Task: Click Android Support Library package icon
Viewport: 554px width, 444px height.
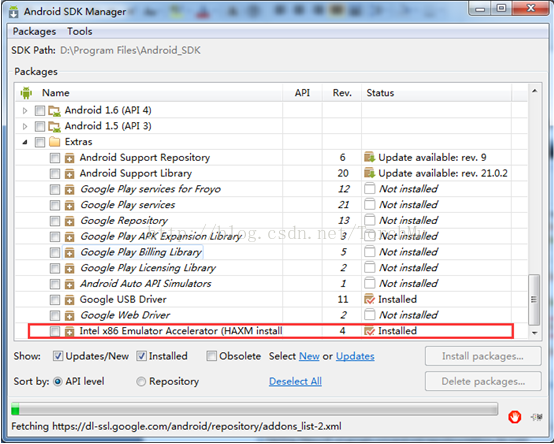Action: (x=70, y=173)
